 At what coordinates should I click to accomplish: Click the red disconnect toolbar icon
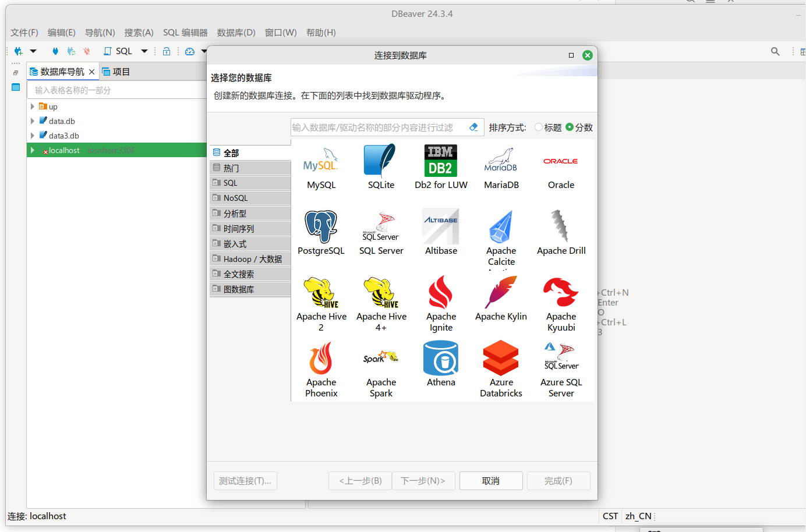point(87,51)
